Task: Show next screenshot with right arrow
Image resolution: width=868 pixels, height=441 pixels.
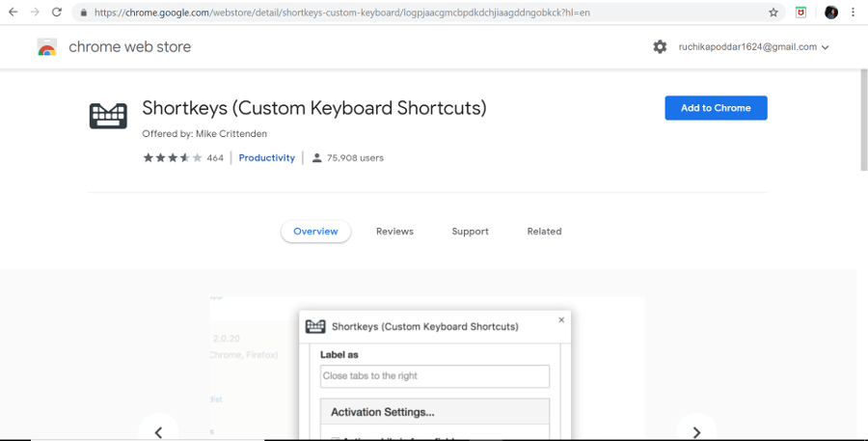Action: pos(695,429)
